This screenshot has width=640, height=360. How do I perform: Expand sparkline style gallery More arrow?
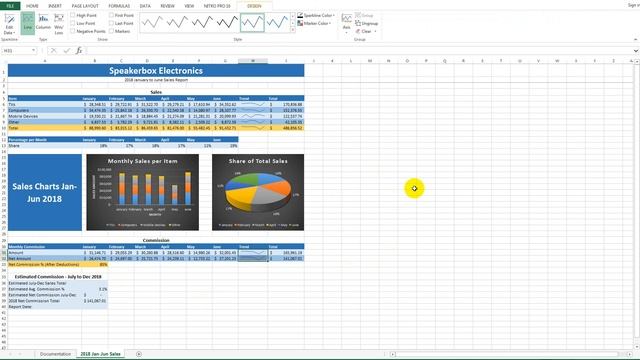click(x=293, y=30)
